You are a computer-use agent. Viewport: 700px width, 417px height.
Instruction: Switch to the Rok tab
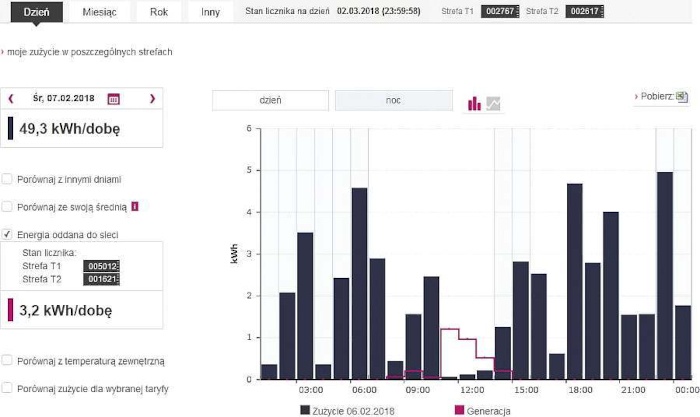(x=159, y=12)
